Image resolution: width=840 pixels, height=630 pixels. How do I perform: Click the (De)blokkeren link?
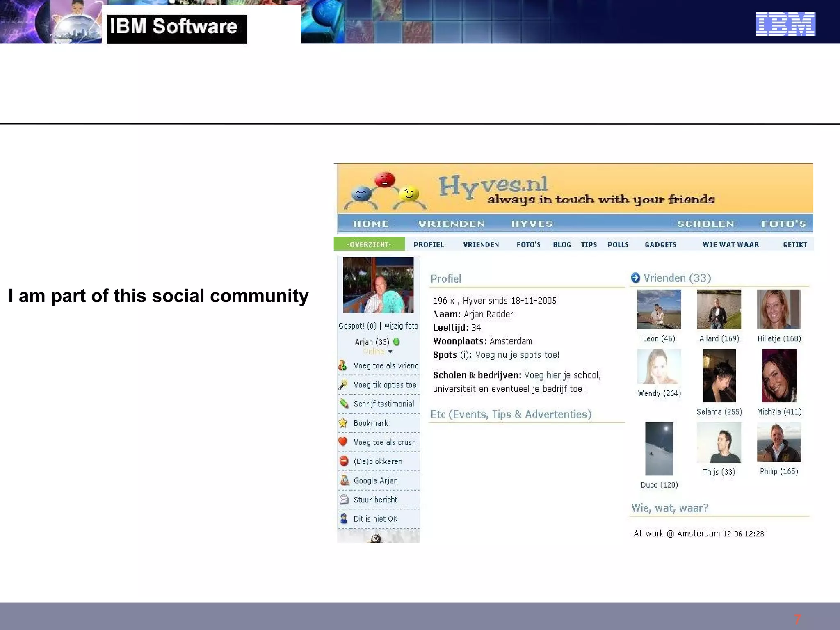click(378, 461)
